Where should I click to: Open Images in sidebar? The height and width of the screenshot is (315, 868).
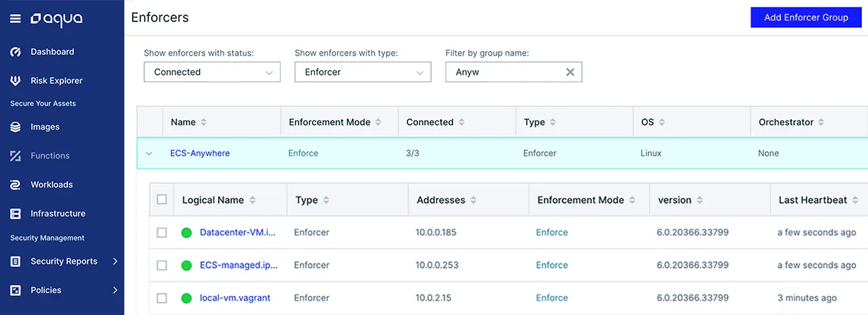(x=45, y=127)
